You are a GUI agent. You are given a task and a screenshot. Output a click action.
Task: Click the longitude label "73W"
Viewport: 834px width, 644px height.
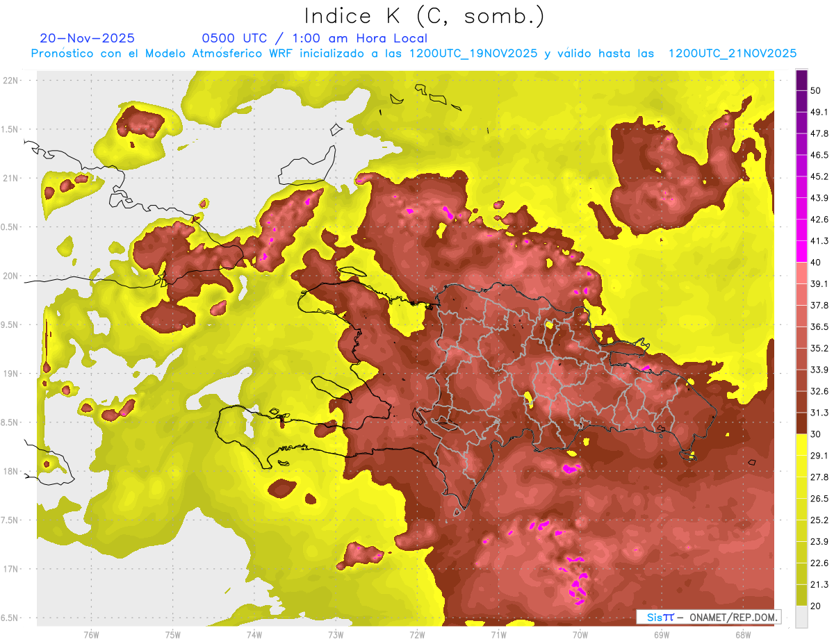coord(336,635)
